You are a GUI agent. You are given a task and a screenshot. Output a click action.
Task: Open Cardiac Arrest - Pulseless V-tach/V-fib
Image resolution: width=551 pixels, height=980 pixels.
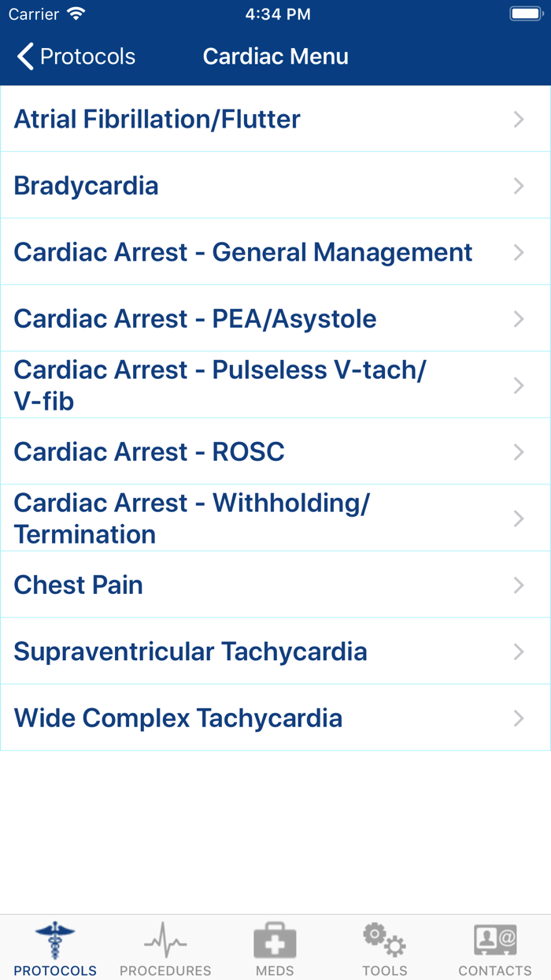[x=220, y=385]
